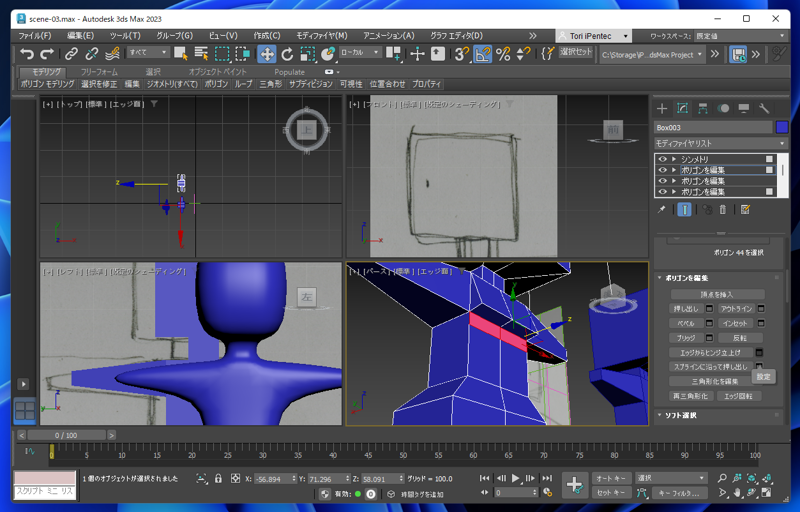800x512 pixels.
Task: Toggle the Percent Snap icon
Action: point(503,54)
